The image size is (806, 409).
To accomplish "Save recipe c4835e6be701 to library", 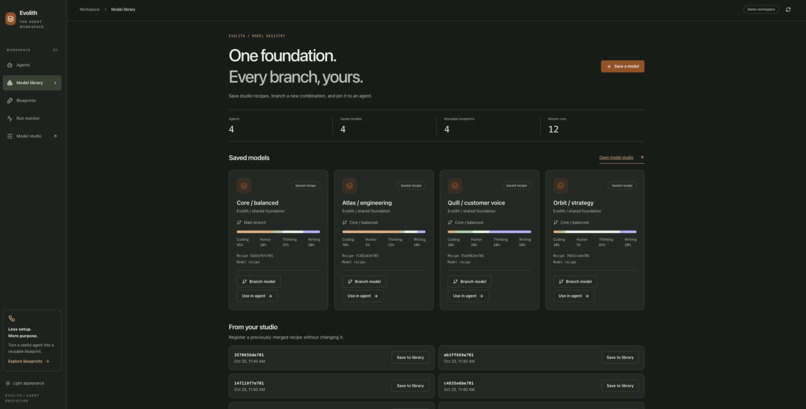I will [x=620, y=386].
